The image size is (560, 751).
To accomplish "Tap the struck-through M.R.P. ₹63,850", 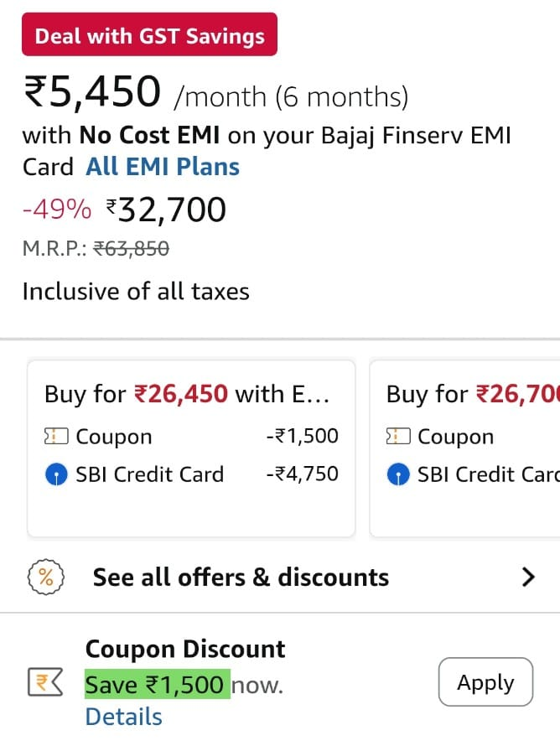I will pos(131,248).
